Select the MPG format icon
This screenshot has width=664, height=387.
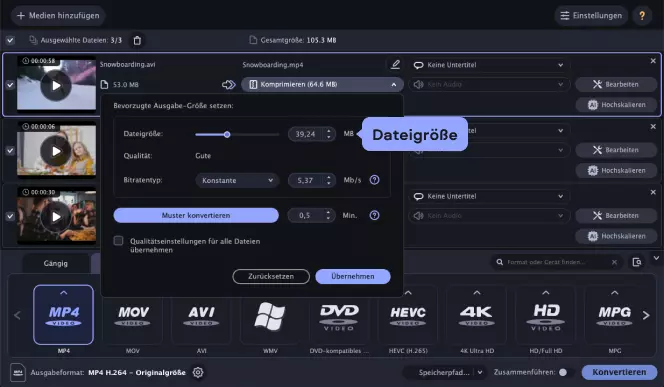click(614, 315)
